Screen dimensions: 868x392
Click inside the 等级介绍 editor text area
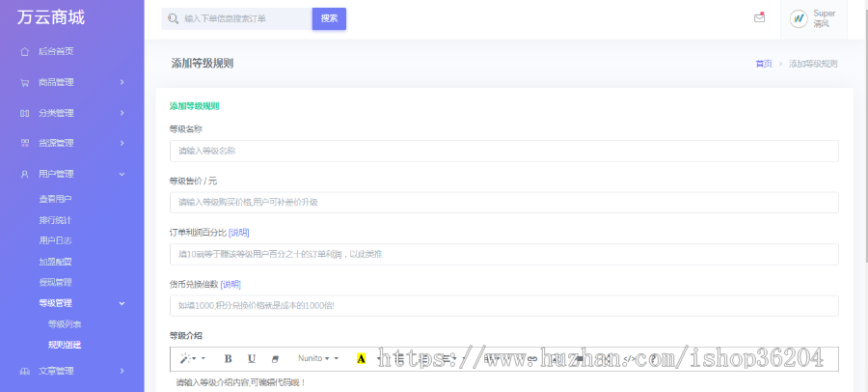(503, 382)
